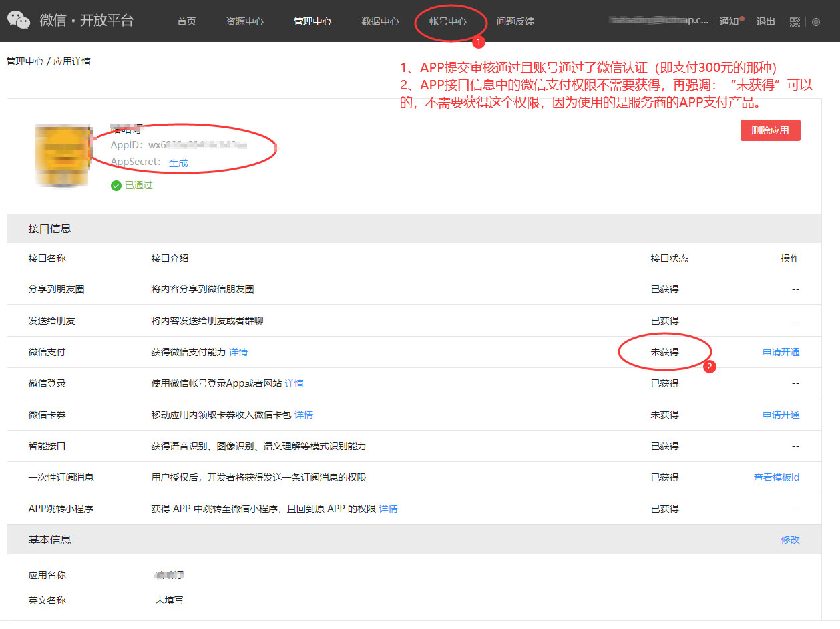Open 资源中心 navigation item

coord(245,21)
